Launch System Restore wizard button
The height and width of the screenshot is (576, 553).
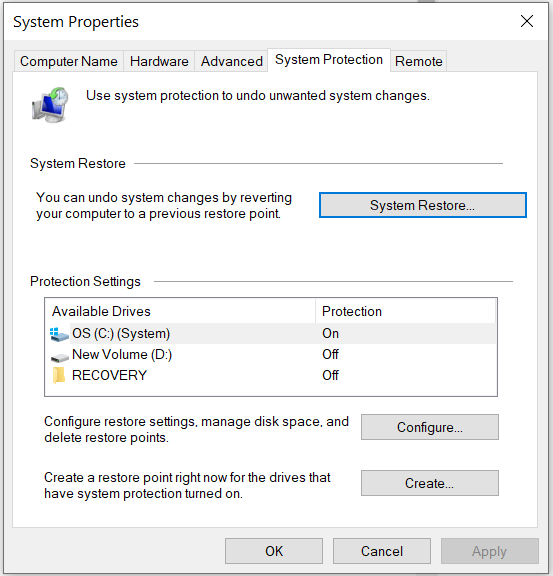click(423, 205)
